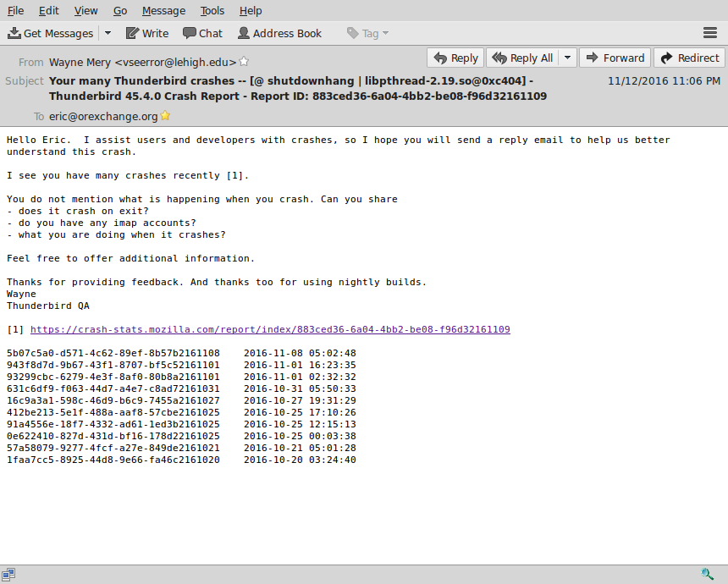Viewport: 728px width, 584px height.
Task: Click the email subject line text
Action: point(298,88)
